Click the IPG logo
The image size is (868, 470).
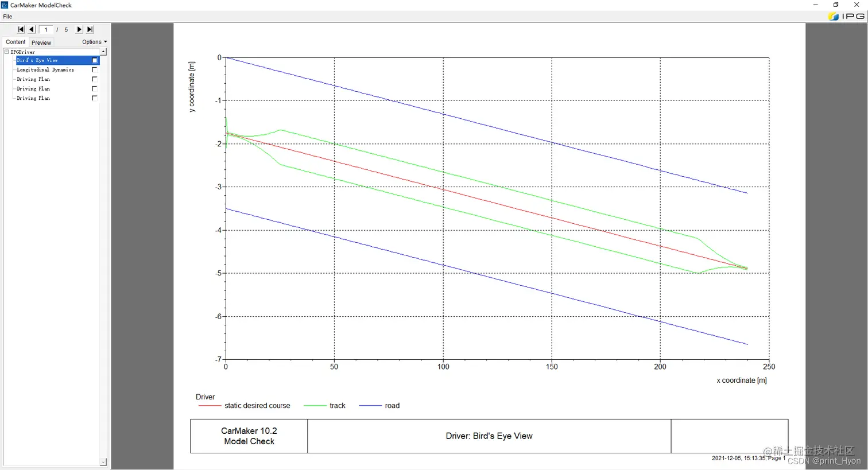(847, 16)
